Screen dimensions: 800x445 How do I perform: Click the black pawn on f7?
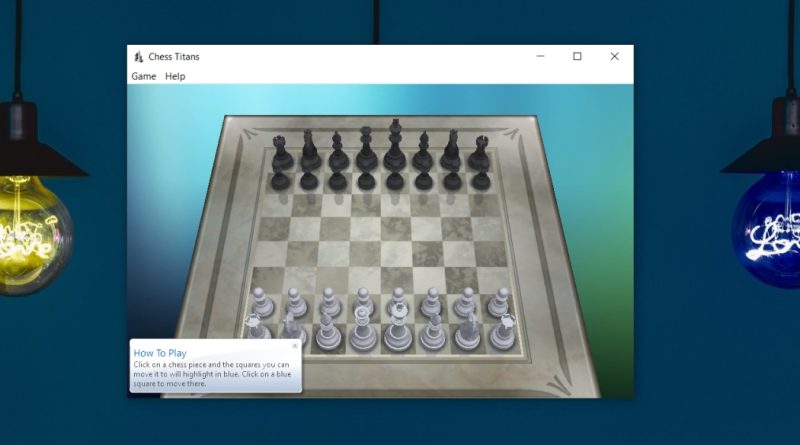[x=423, y=177]
